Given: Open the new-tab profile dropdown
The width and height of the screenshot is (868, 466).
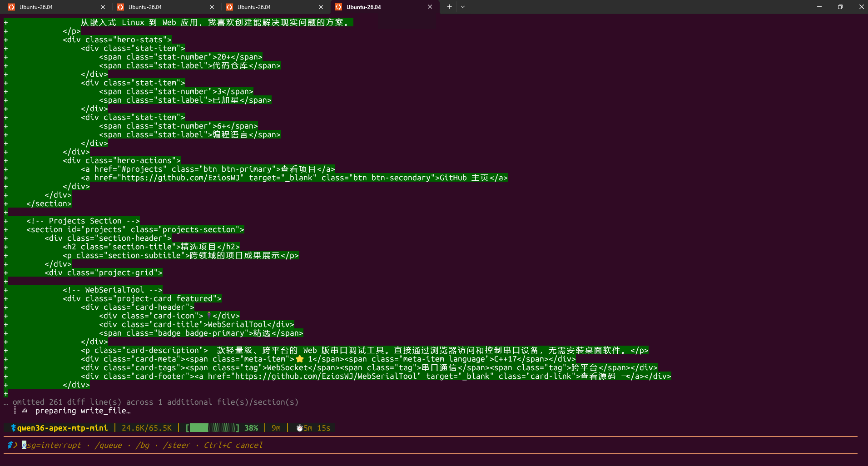Looking at the screenshot, I should click(x=463, y=7).
